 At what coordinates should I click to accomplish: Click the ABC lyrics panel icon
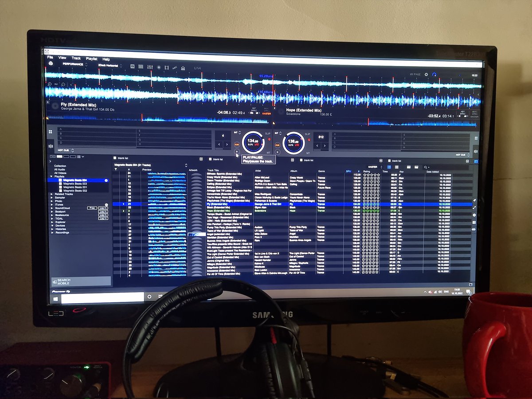click(x=175, y=67)
